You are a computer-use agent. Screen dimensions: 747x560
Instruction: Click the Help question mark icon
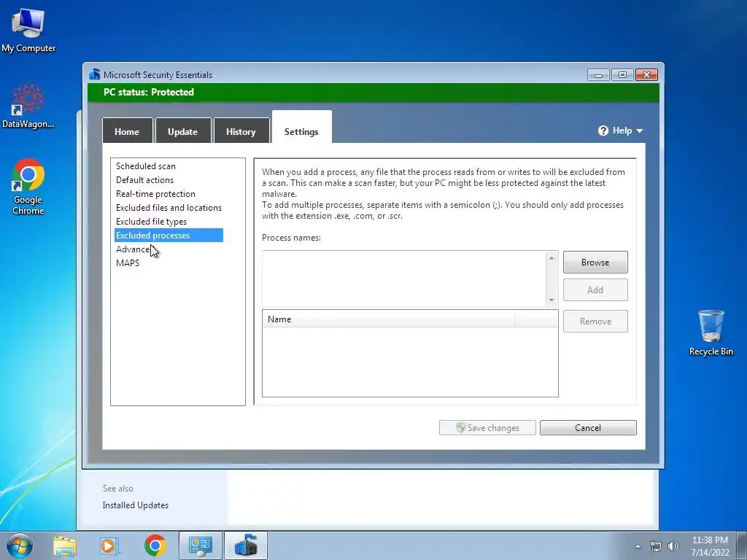point(603,131)
